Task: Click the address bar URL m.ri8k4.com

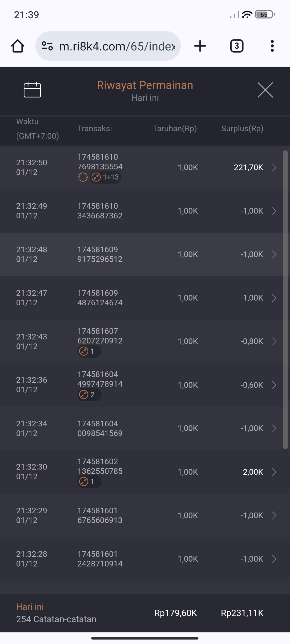Action: coord(117,46)
